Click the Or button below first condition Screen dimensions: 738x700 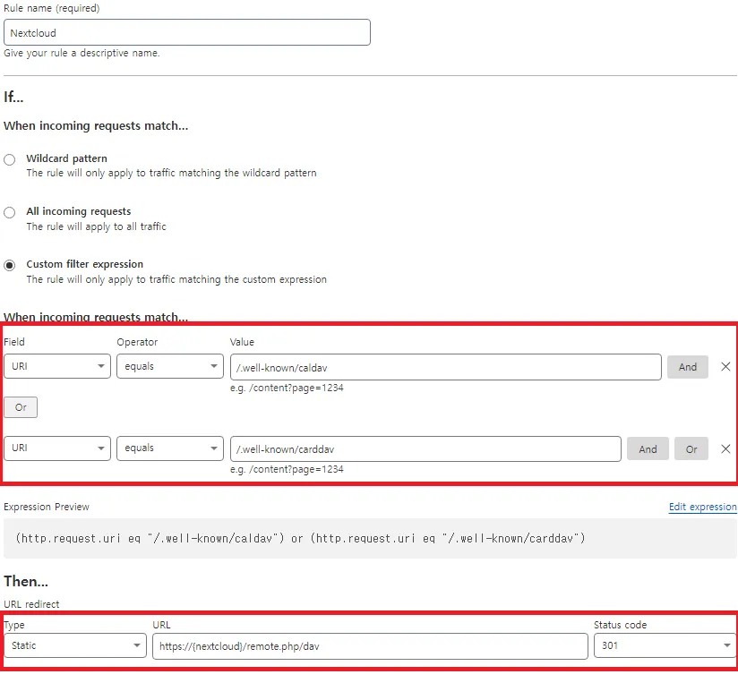click(x=20, y=407)
